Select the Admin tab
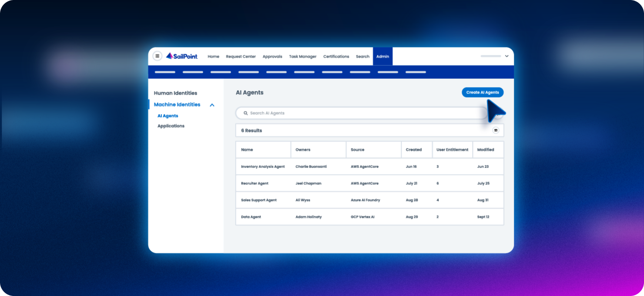This screenshot has height=296, width=644. click(x=382, y=57)
